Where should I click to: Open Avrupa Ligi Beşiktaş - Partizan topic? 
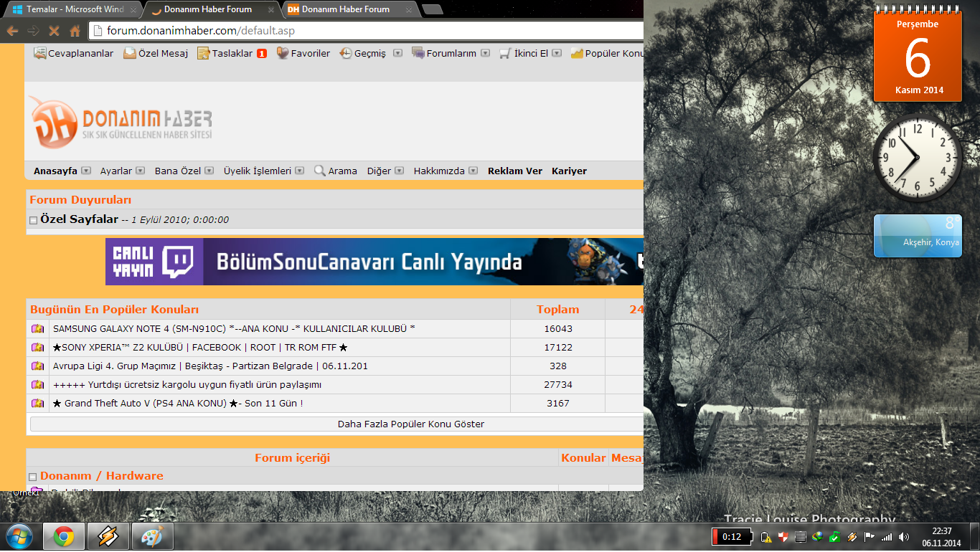(x=210, y=366)
